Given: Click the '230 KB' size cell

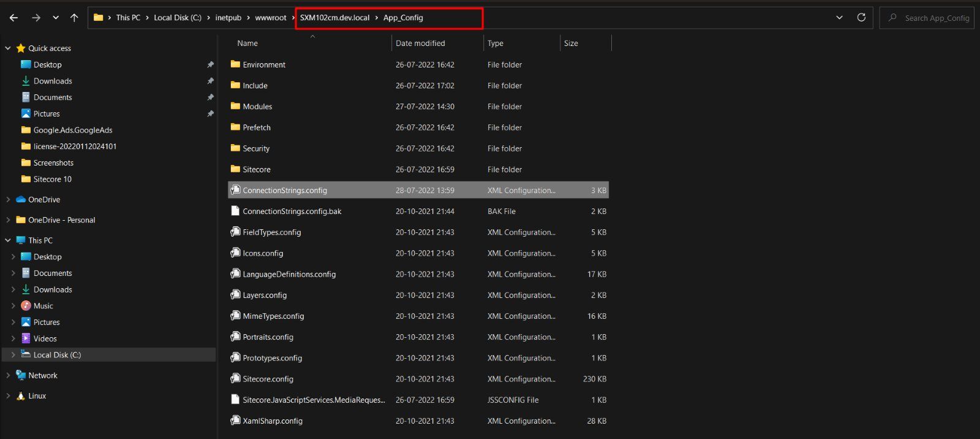Looking at the screenshot, I should 595,379.
